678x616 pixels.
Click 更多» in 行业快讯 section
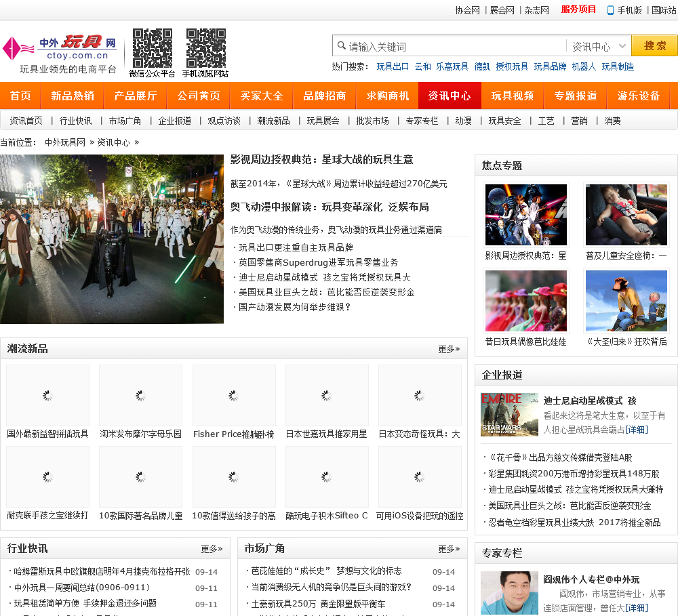pyautogui.click(x=212, y=549)
